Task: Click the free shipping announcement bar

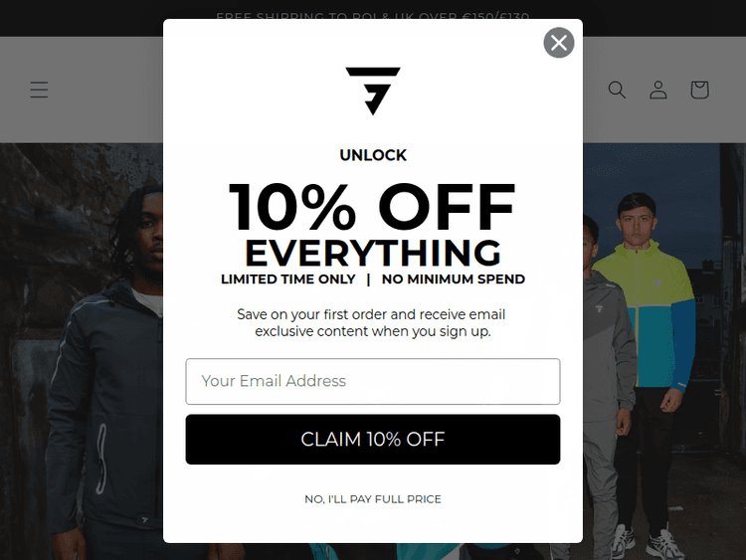Action: pos(373,17)
